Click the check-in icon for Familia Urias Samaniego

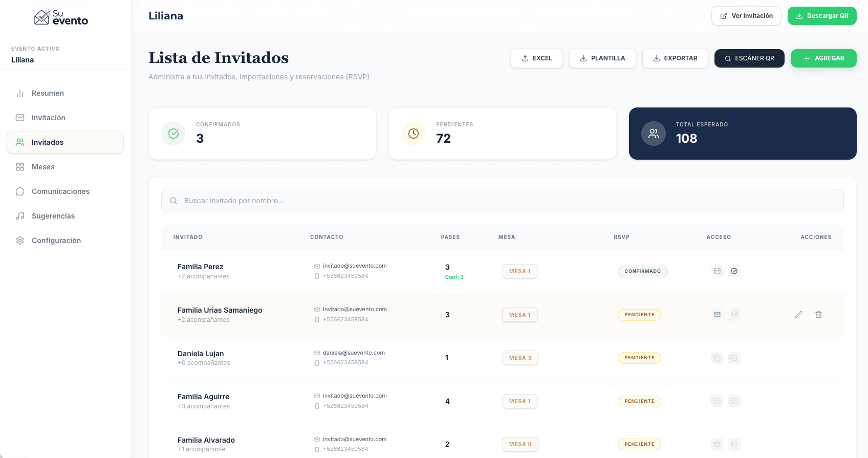[734, 315]
